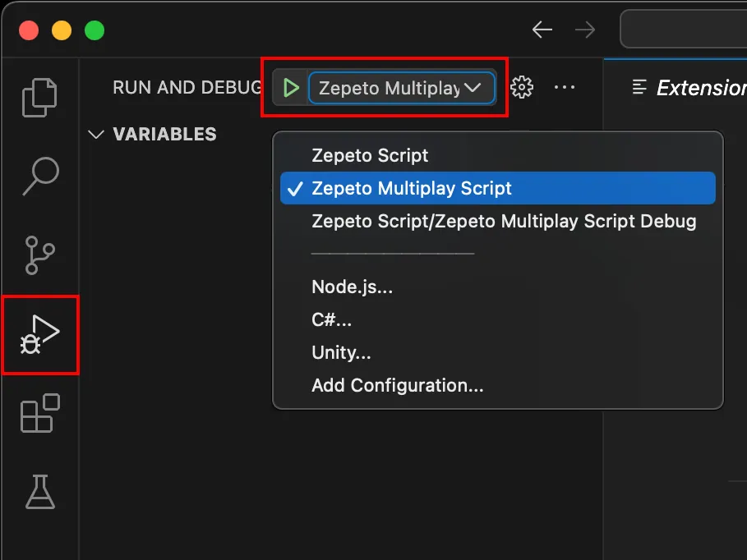Open launch.json with the gear icon

point(522,87)
